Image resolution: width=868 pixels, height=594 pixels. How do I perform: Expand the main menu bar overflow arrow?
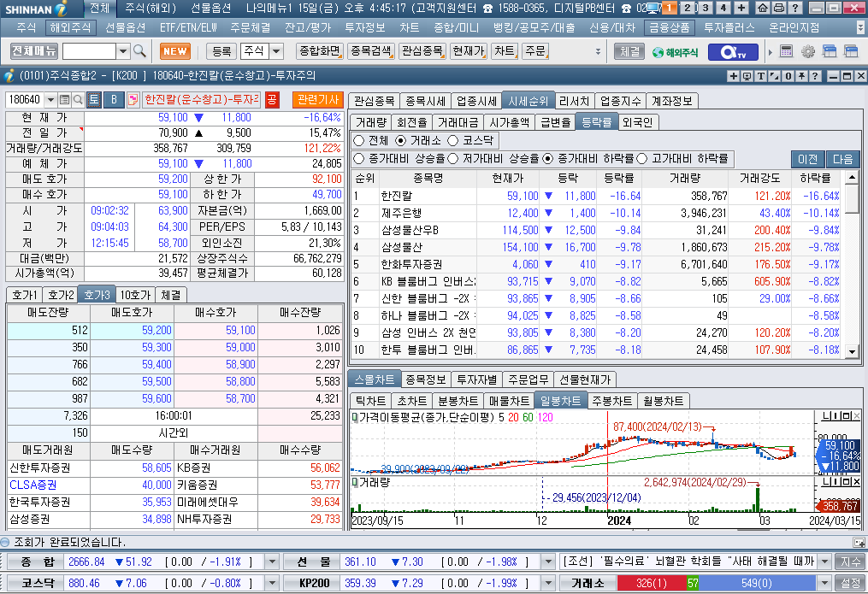(x=860, y=27)
